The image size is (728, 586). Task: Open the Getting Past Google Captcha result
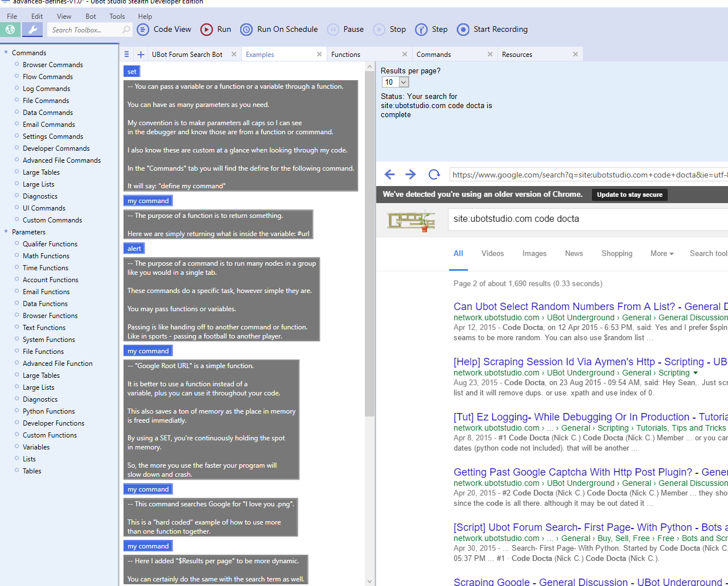[591, 472]
